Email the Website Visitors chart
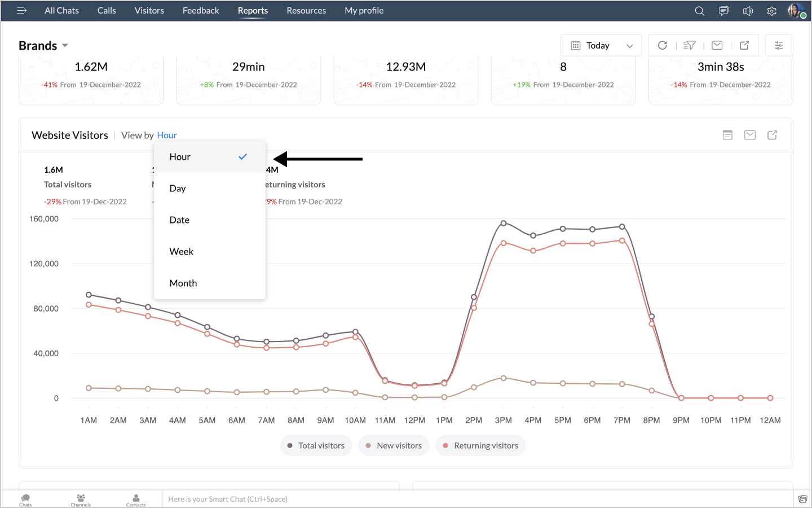812x508 pixels. point(750,135)
